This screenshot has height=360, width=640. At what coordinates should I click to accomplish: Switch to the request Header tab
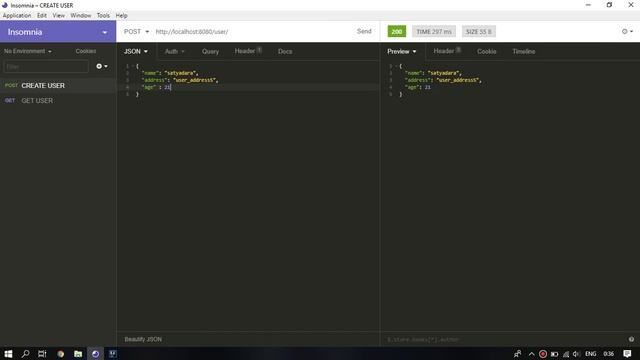(248, 51)
